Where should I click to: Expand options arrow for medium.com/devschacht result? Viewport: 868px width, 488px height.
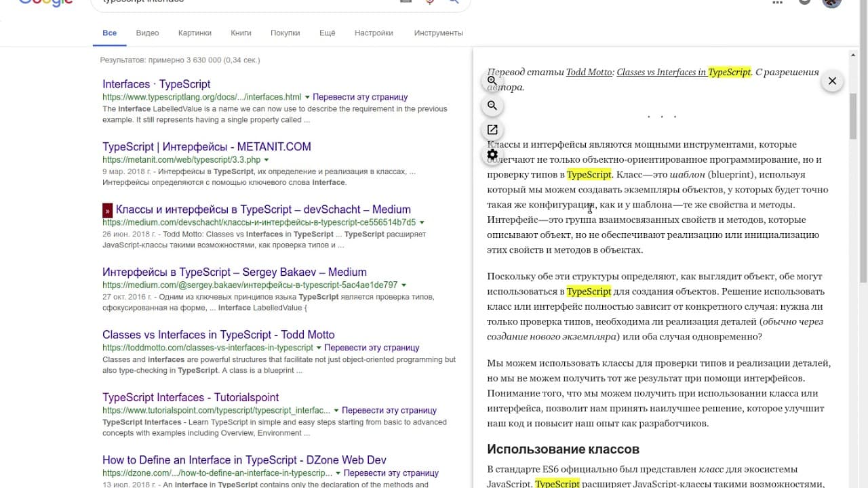[x=422, y=222]
